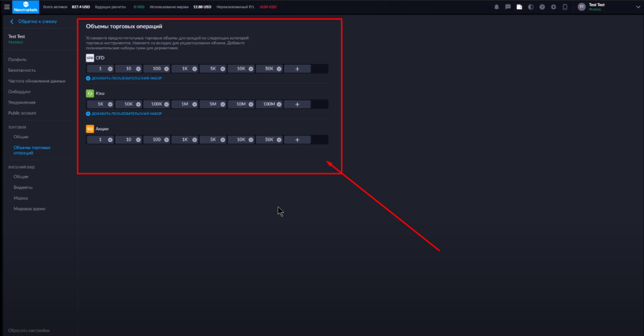Click the Акции EQ category icon
Image resolution: width=644 pixels, height=336 pixels.
click(x=90, y=129)
